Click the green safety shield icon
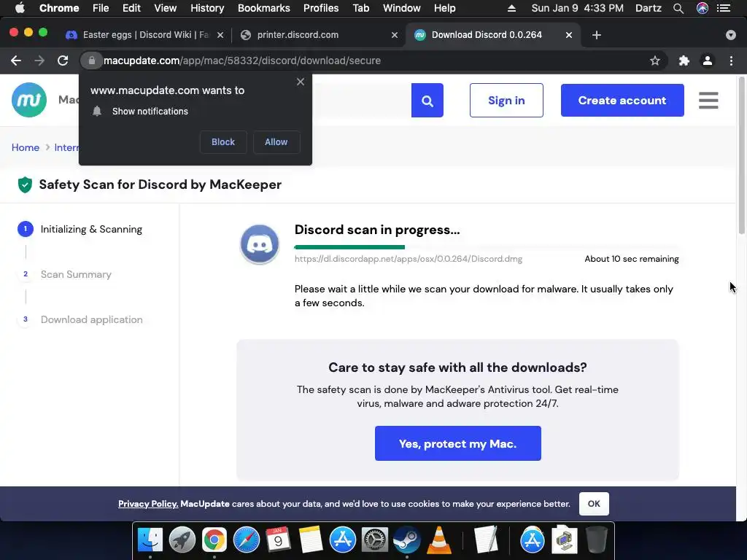747x560 pixels. (x=25, y=184)
